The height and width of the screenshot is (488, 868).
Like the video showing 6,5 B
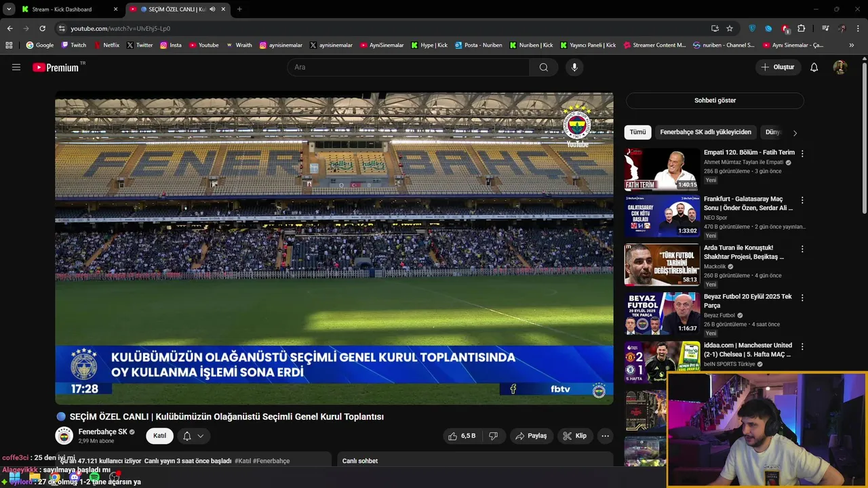[x=462, y=436]
